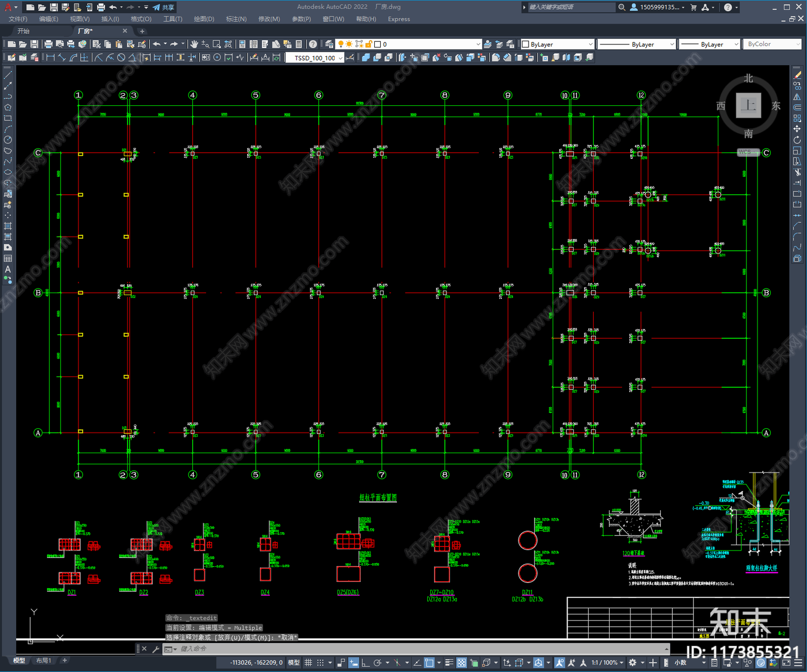The image size is (807, 672).
Task: Open the 编辑(E) menu
Action: coord(48,19)
